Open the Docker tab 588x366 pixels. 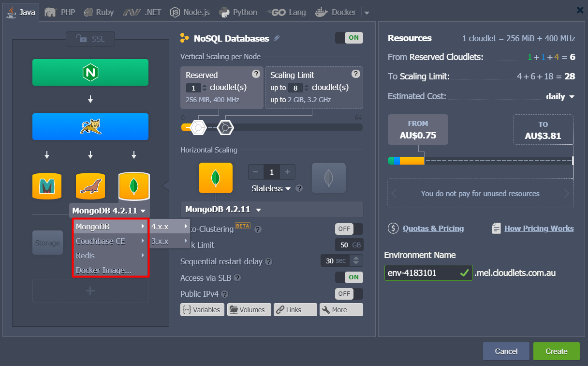point(336,12)
